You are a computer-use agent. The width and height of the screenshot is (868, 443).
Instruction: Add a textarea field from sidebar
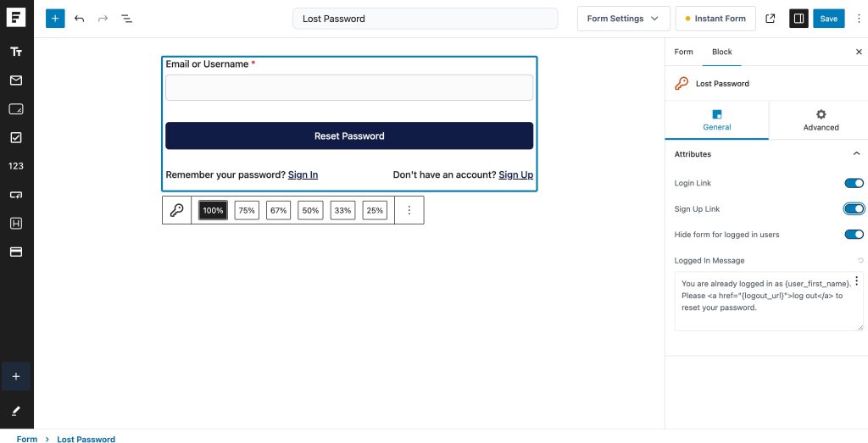point(16,109)
